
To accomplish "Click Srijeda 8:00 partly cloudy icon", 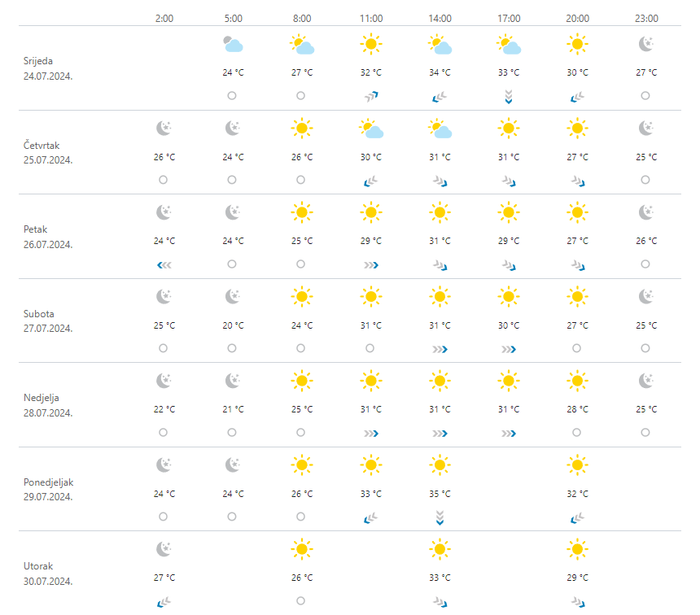I will click(x=302, y=45).
